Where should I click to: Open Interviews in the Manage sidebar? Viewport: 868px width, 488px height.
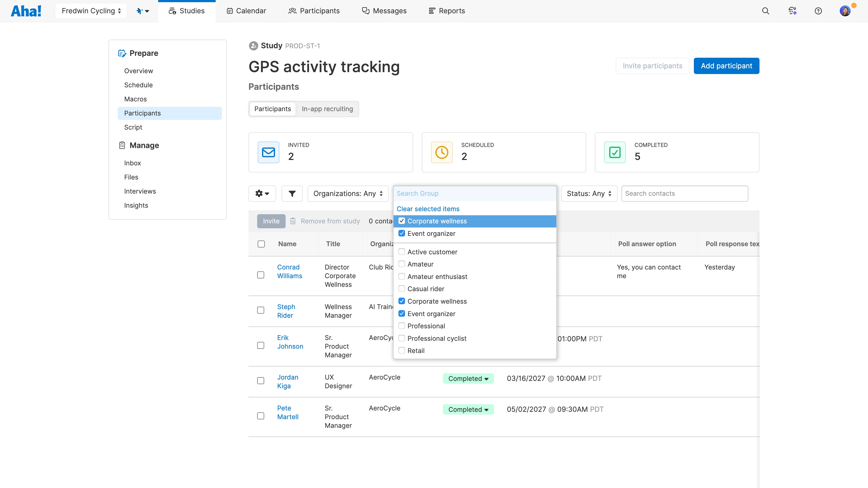tap(140, 191)
